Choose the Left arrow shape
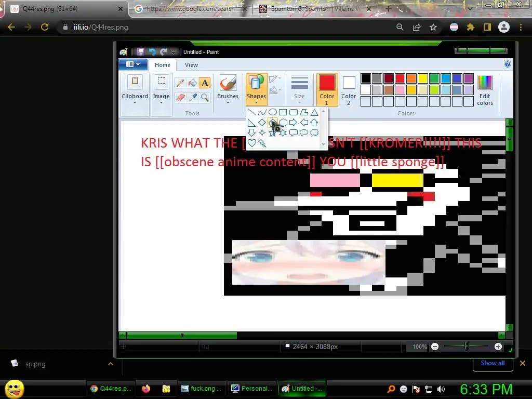 [304, 123]
